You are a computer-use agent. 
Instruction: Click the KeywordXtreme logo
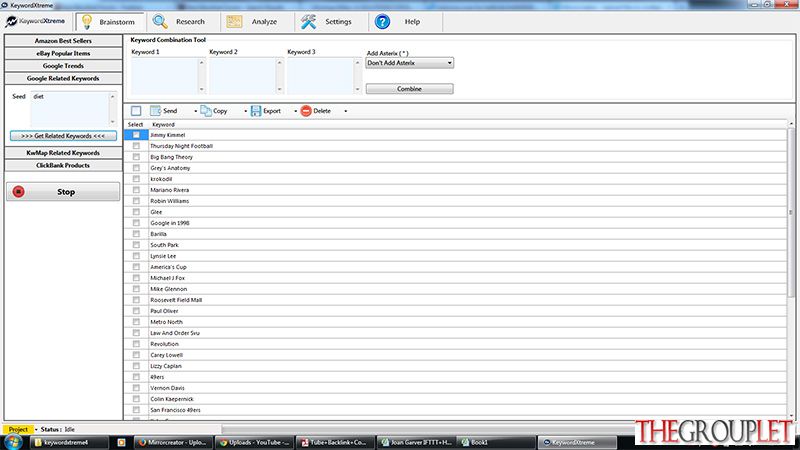pos(36,21)
